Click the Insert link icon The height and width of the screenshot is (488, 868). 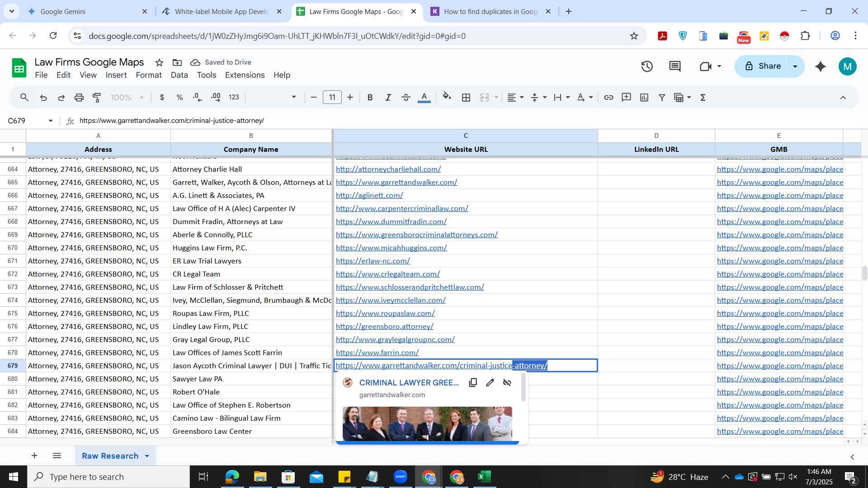tap(609, 98)
